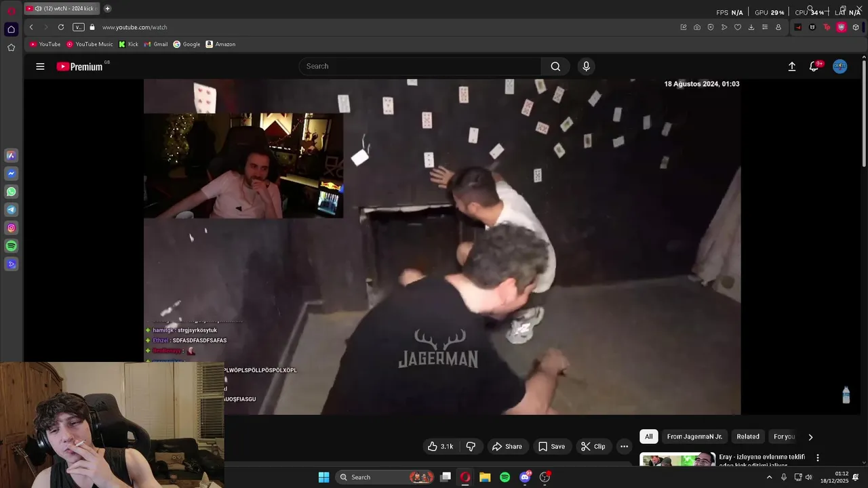This screenshot has width=868, height=488.
Task: Like the video with 3.1k likes
Action: pyautogui.click(x=441, y=447)
